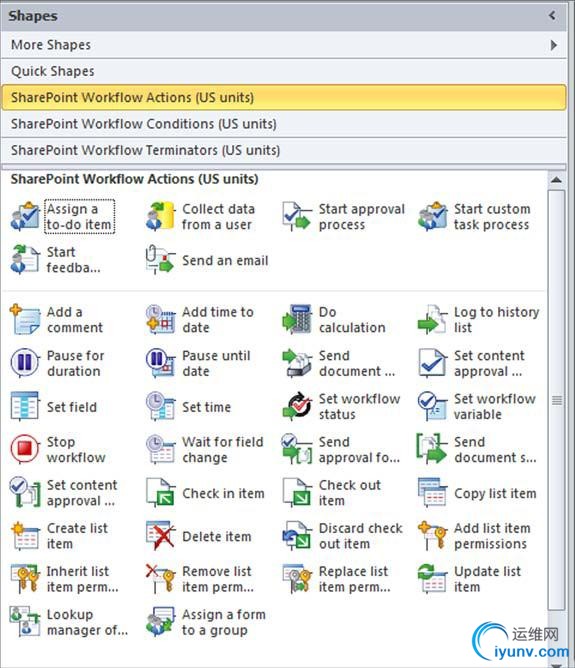Screen dimensions: 575x668
Task: Click the Send an email shape icon
Action: 160,259
